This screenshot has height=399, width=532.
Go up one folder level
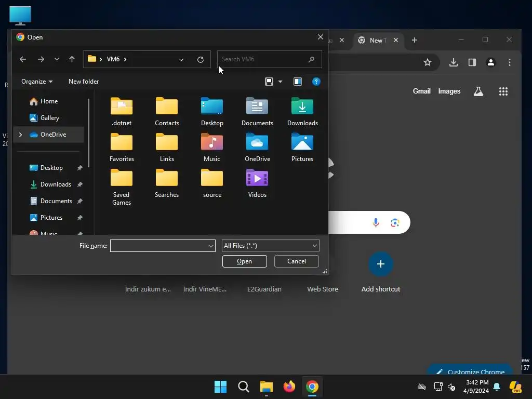point(72,59)
